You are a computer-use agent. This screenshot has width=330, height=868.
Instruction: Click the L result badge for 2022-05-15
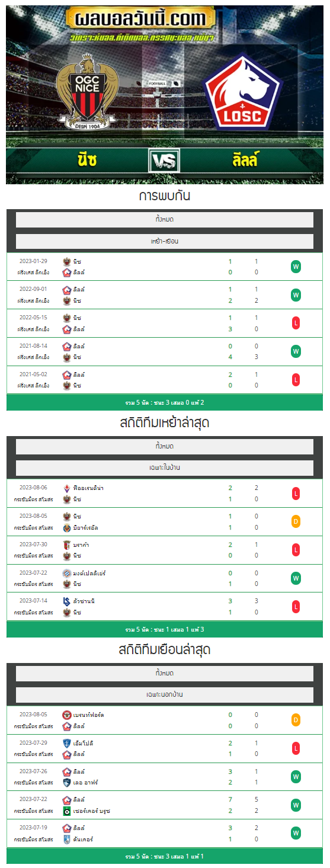pyautogui.click(x=296, y=324)
